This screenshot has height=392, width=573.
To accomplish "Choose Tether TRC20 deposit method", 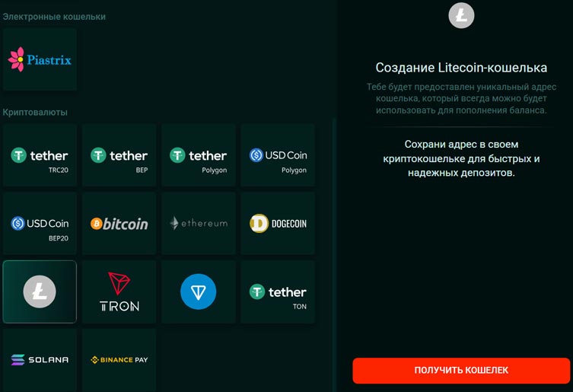I will (40, 155).
